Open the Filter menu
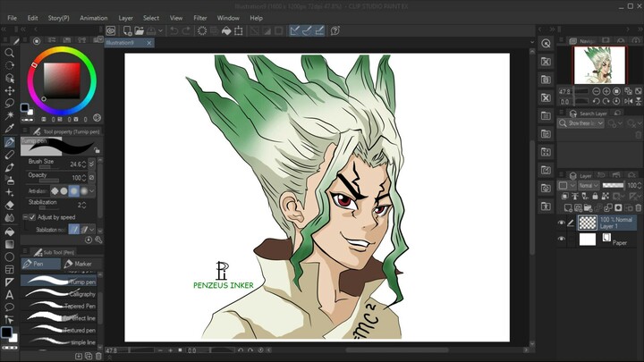Image resolution: width=644 pixels, height=362 pixels. (200, 18)
